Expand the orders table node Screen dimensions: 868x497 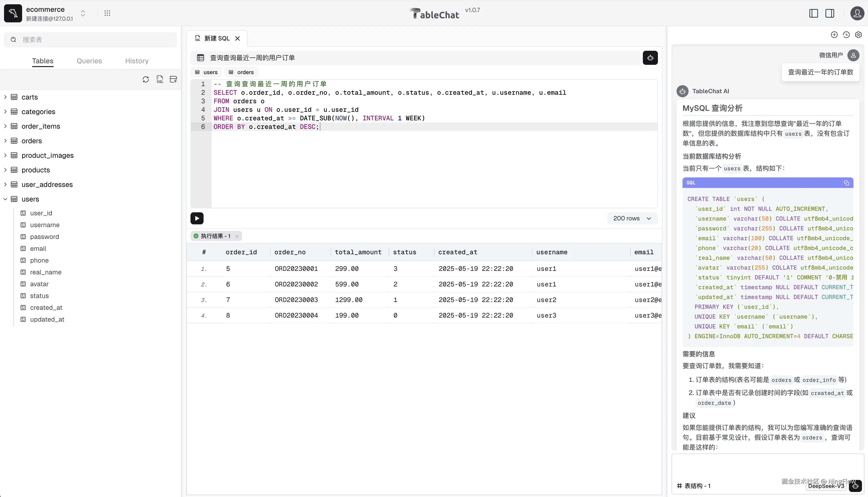point(6,141)
